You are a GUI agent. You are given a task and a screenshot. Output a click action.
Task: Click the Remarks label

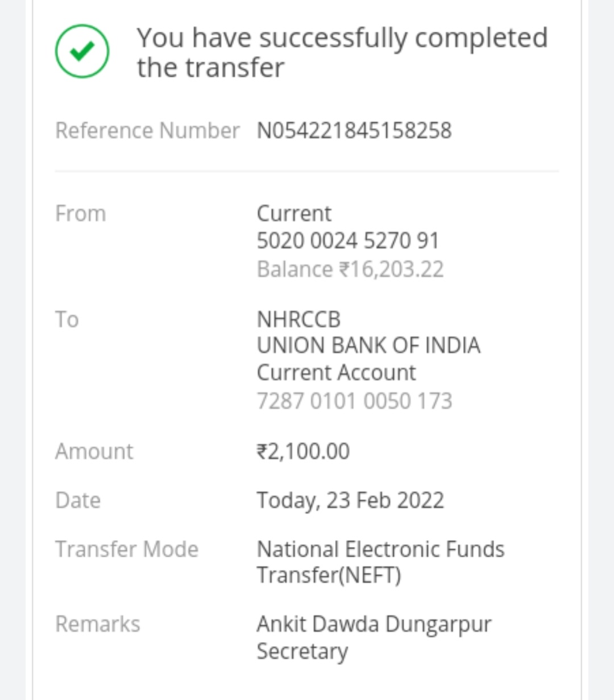[98, 624]
